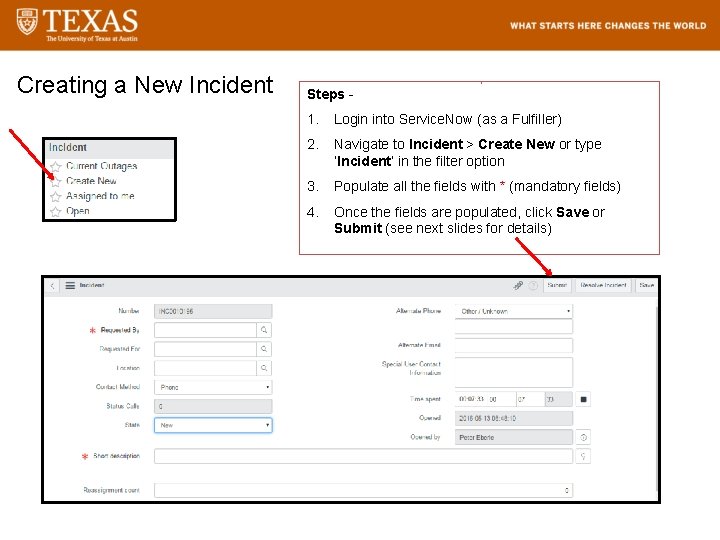Click the Opened date field
Image resolution: width=720 pixels, height=540 pixels.
(x=513, y=418)
